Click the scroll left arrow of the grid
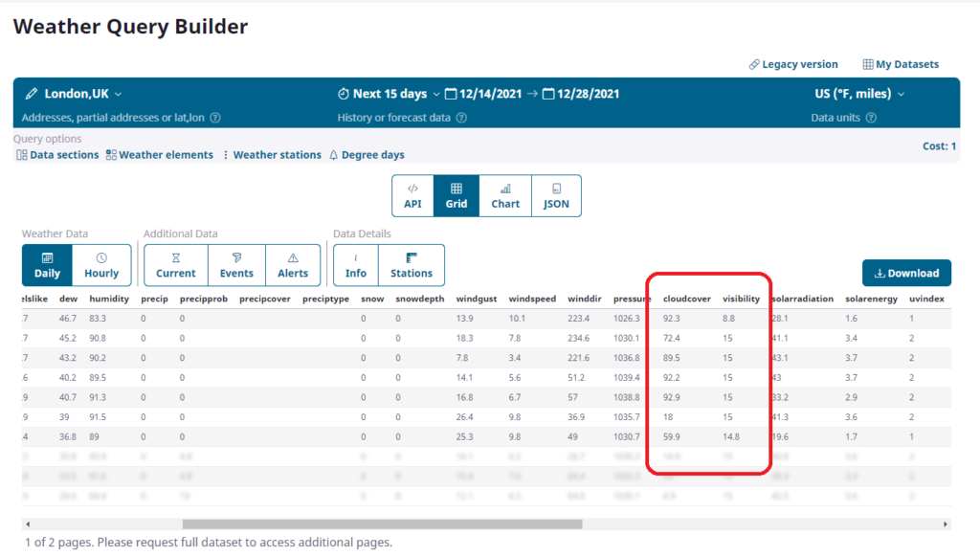This screenshot has width=980, height=556. tap(28, 524)
